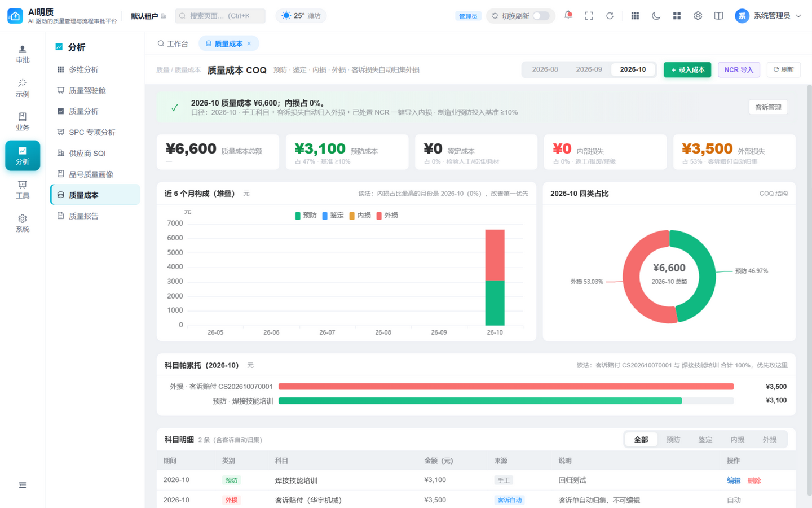This screenshot has width=812, height=508.
Task: Open the apps grid icon
Action: point(635,16)
